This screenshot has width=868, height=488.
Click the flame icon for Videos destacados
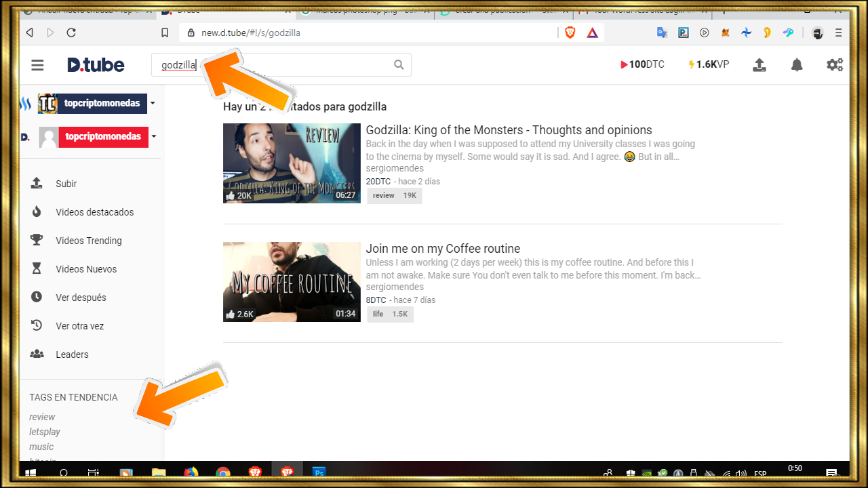point(37,212)
